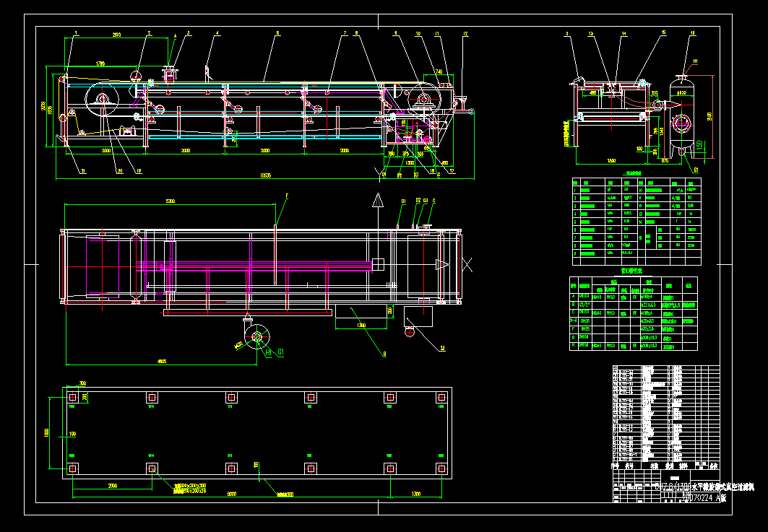Click callout number 20 below elevation view
This screenshot has width=768, height=532.
[x=119, y=171]
